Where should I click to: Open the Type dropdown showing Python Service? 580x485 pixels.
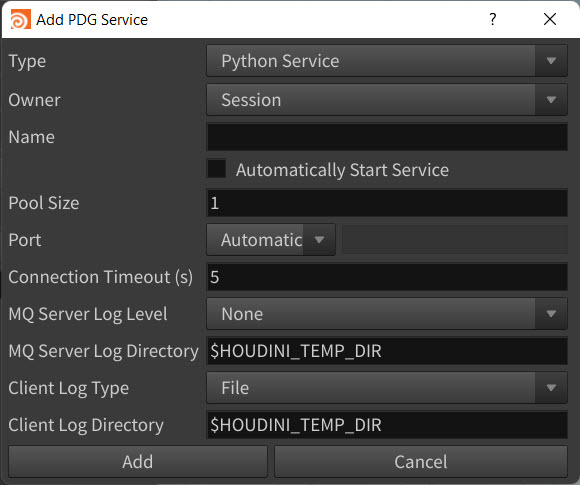point(387,61)
